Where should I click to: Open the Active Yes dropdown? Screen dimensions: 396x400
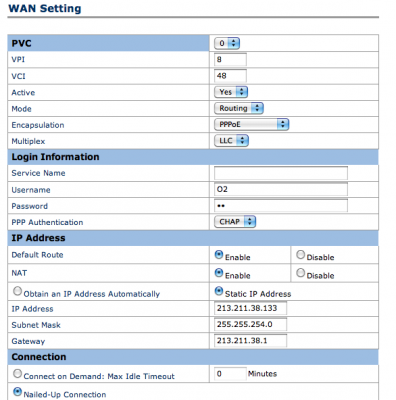[231, 92]
